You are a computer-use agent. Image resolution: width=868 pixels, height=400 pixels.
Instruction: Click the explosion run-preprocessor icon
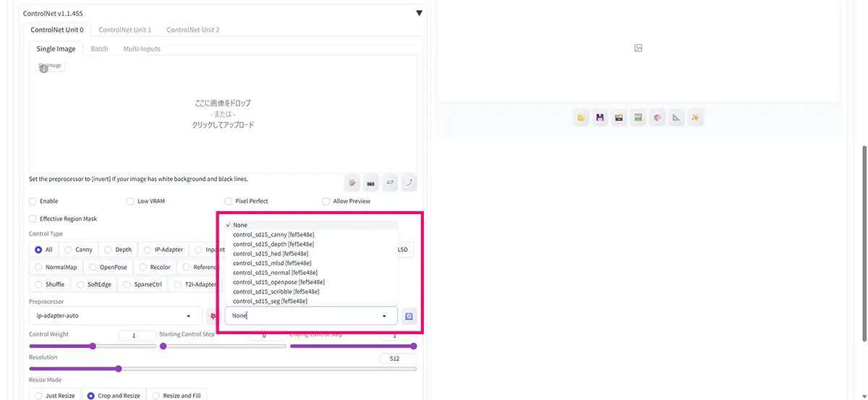tap(212, 316)
